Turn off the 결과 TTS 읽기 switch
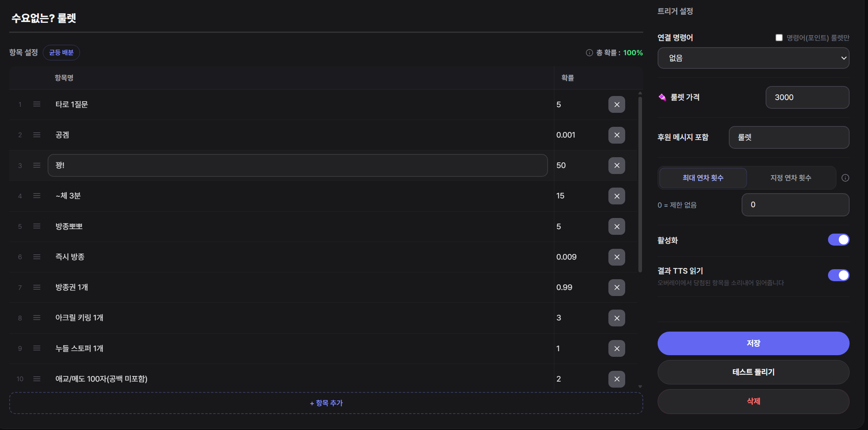868x430 pixels. tap(838, 275)
